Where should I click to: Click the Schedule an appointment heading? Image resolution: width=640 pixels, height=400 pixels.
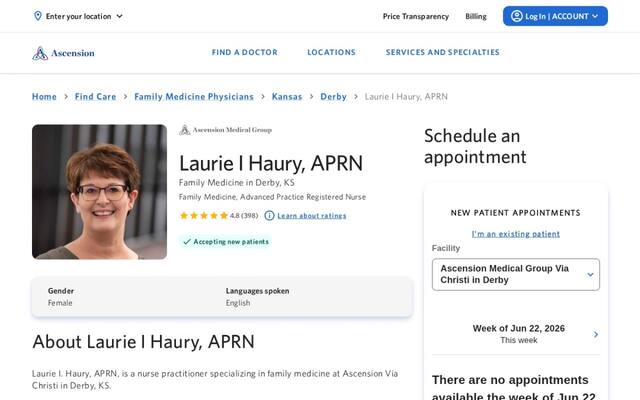click(x=476, y=147)
